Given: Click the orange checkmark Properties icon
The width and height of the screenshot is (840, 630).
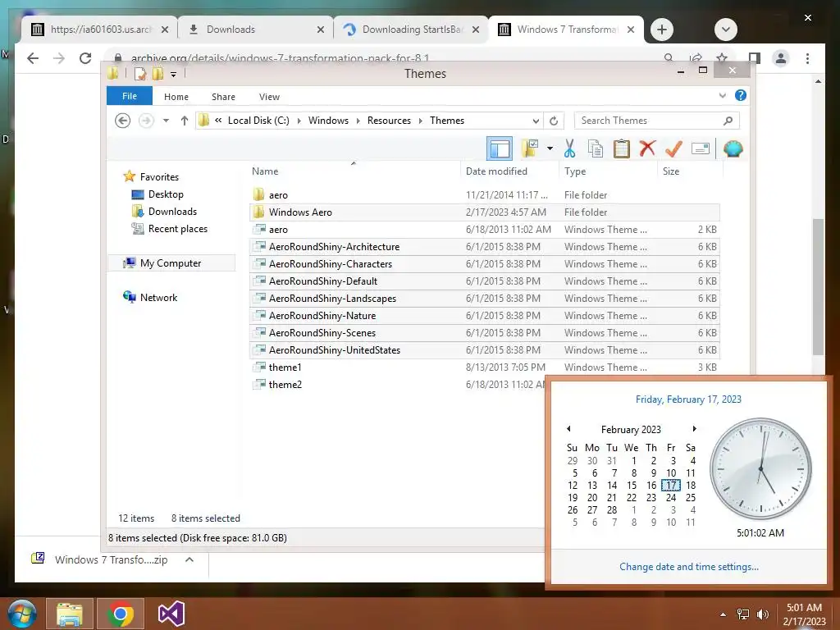Looking at the screenshot, I should click(x=673, y=148).
